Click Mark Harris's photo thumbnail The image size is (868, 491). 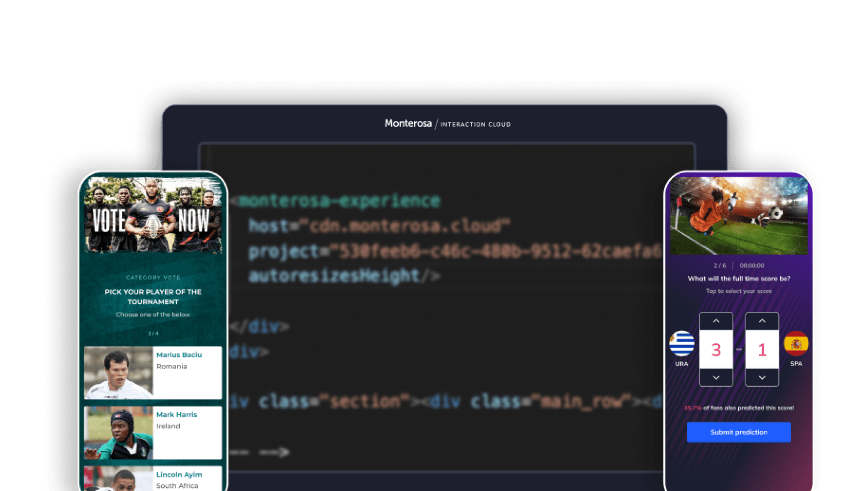pyautogui.click(x=118, y=432)
